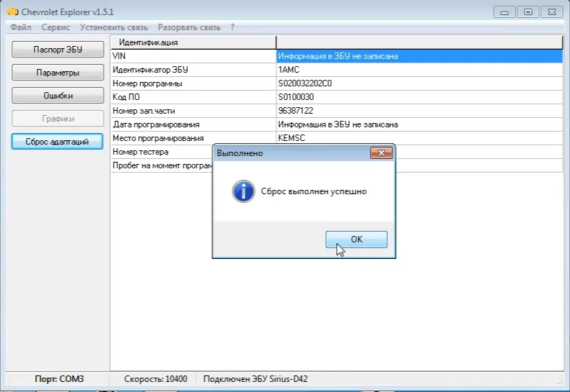Click the status bar resize grip
The height and width of the screenshot is (392, 570).
(x=560, y=380)
